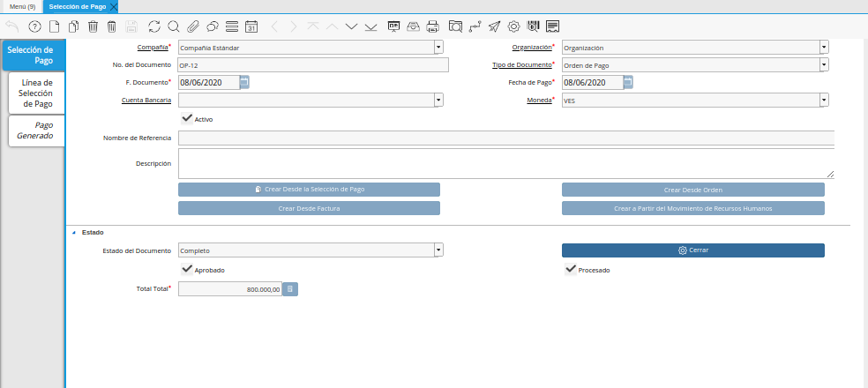Image resolution: width=868 pixels, height=388 pixels.
Task: Click the save floppy disk icon
Action: tap(131, 26)
